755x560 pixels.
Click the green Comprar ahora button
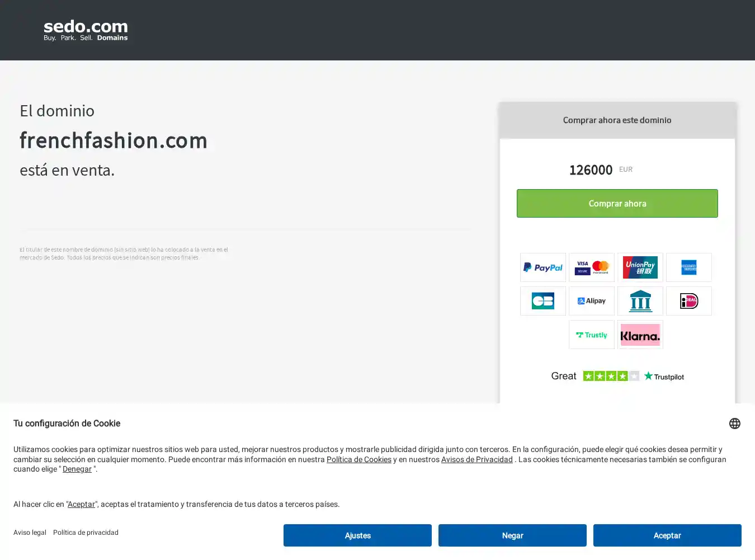(x=617, y=203)
